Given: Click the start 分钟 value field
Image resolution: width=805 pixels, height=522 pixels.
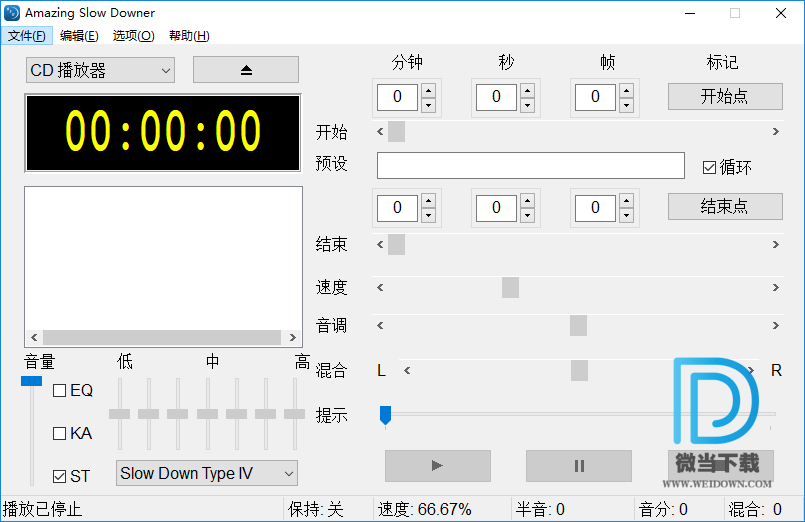Looking at the screenshot, I should [x=397, y=97].
